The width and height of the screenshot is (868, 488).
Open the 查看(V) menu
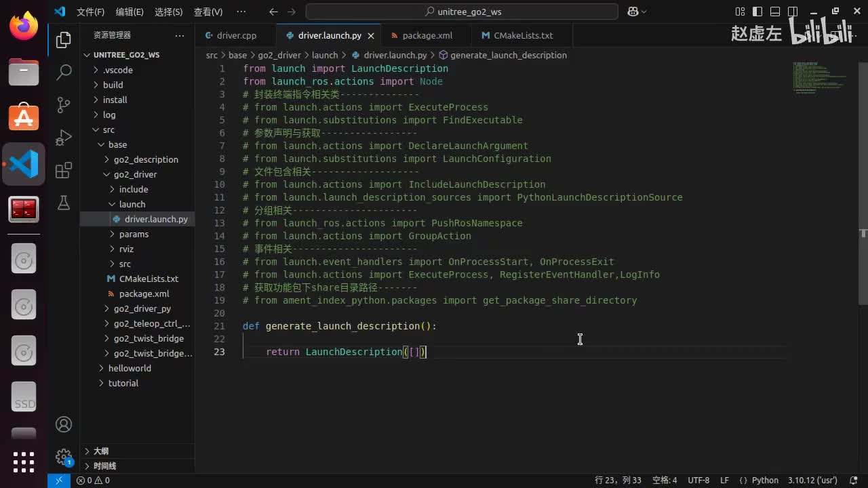pyautogui.click(x=208, y=12)
